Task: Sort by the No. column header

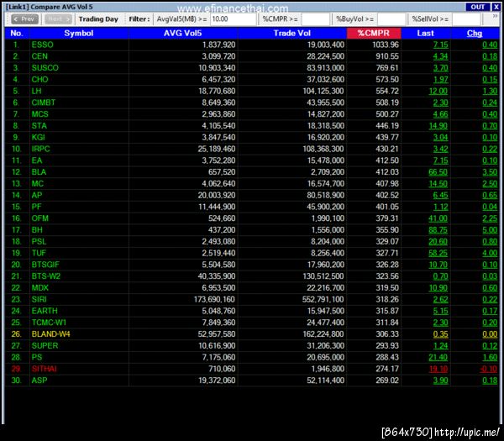Action: [x=17, y=34]
